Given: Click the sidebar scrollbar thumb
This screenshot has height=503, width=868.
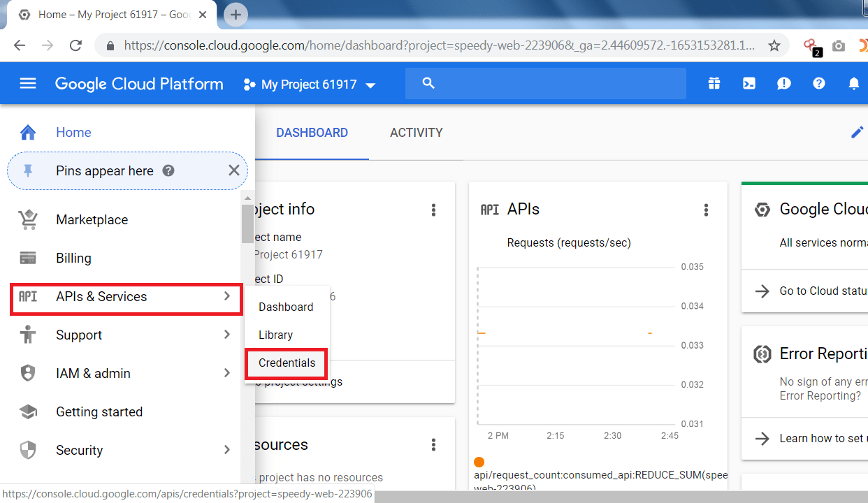Looking at the screenshot, I should (x=247, y=223).
